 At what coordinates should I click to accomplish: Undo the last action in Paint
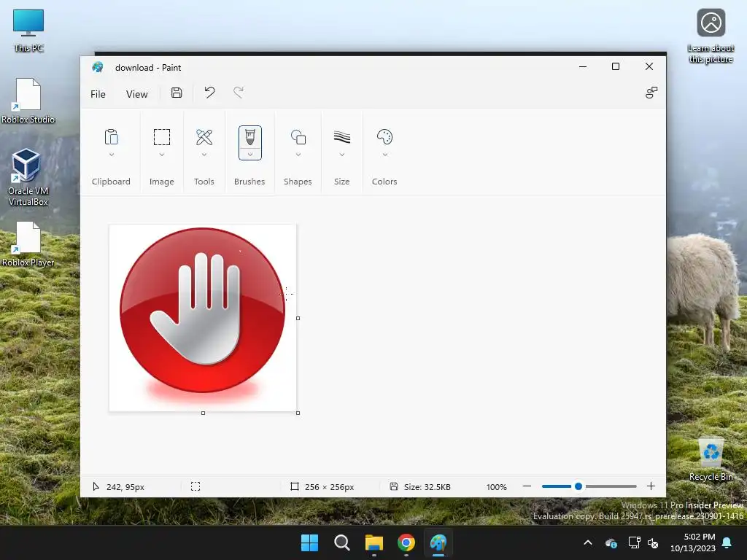pos(209,93)
